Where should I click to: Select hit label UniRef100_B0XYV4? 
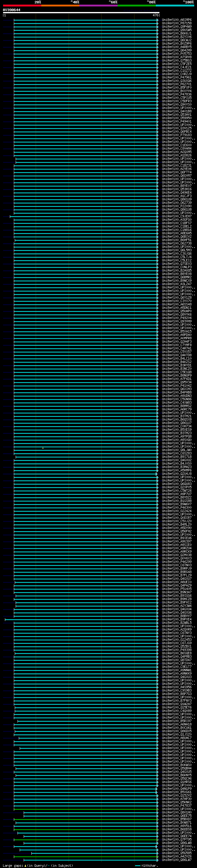coord(176,91)
